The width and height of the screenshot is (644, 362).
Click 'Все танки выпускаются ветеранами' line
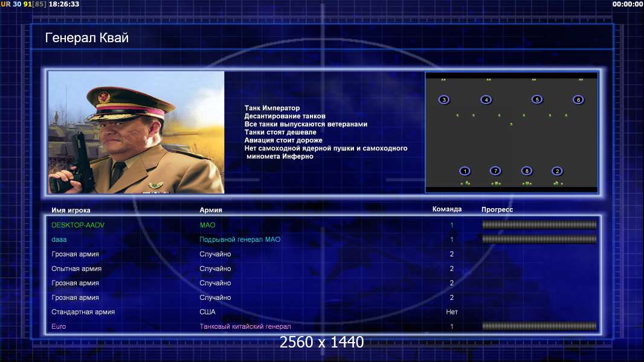tap(306, 124)
